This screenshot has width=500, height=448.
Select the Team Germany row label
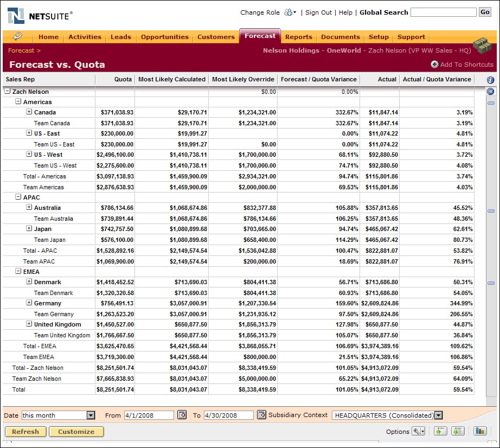[54, 314]
